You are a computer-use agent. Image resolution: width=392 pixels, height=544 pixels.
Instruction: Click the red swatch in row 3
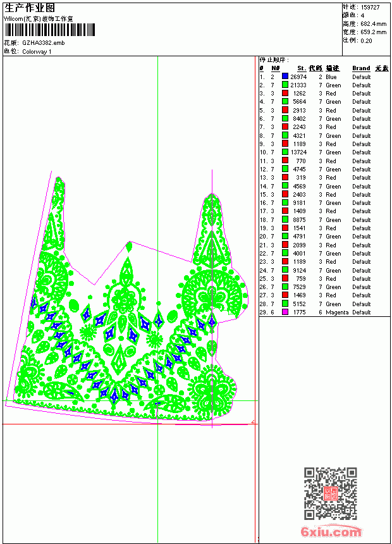point(285,93)
